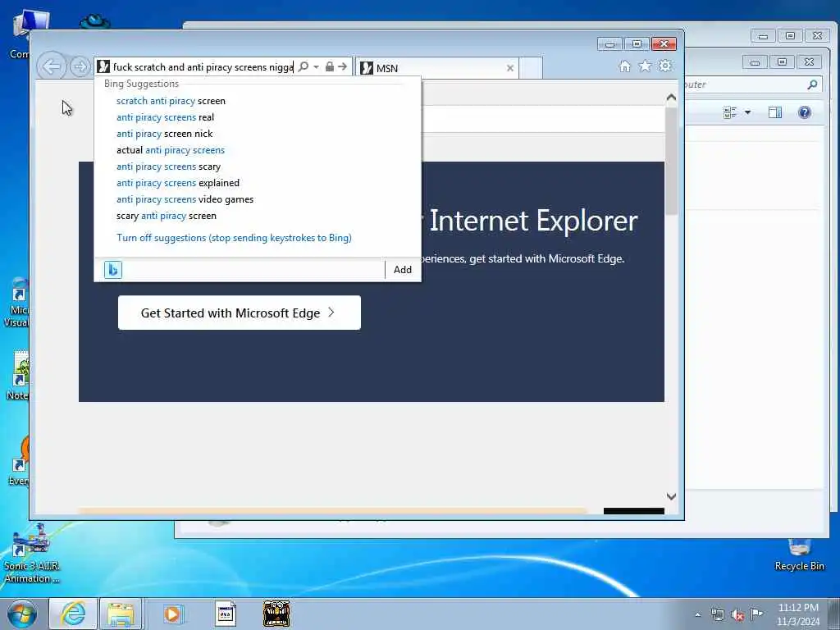This screenshot has width=840, height=630.
Task: Open the Home page icon
Action: (x=624, y=66)
